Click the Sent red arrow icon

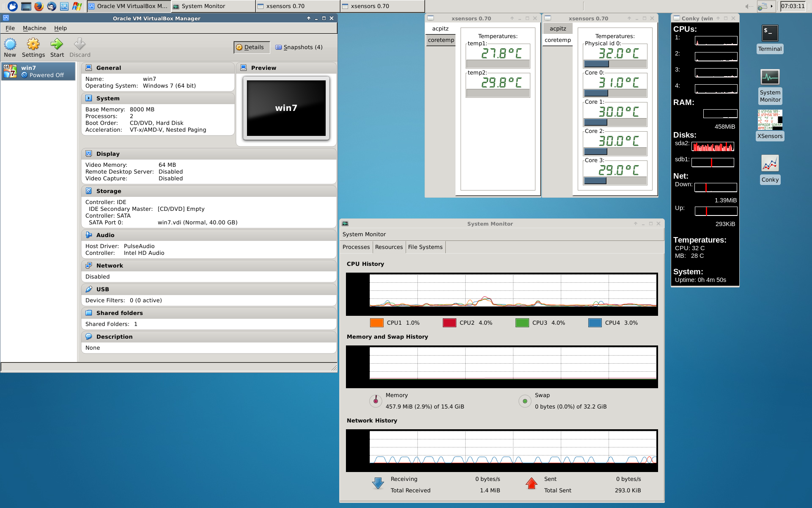(x=532, y=483)
